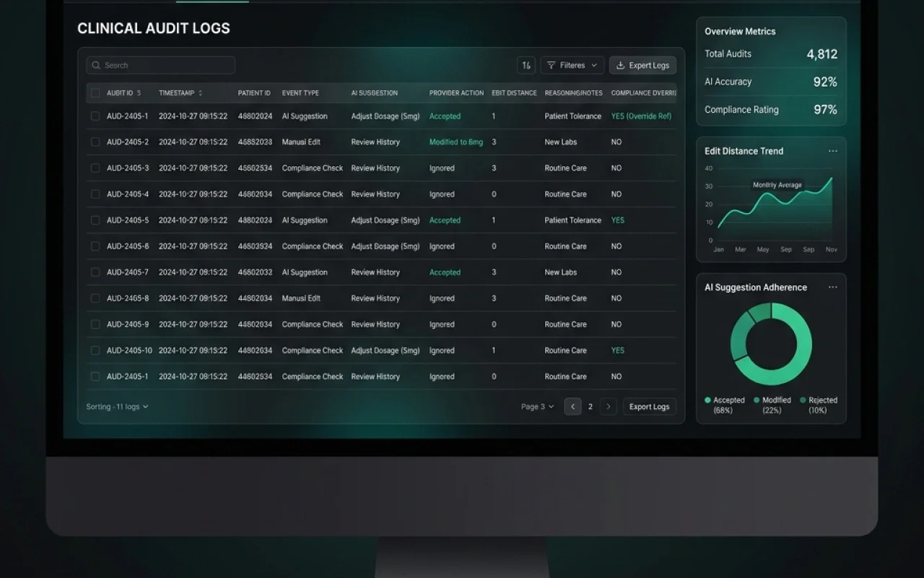The image size is (924, 578).
Task: Click the Compliance Rating value 97%
Action: coord(825,110)
